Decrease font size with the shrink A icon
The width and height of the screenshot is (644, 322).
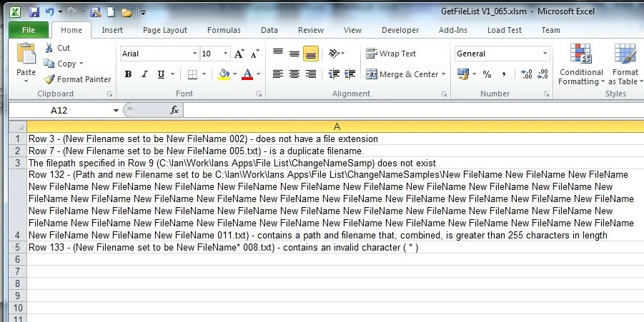click(255, 54)
